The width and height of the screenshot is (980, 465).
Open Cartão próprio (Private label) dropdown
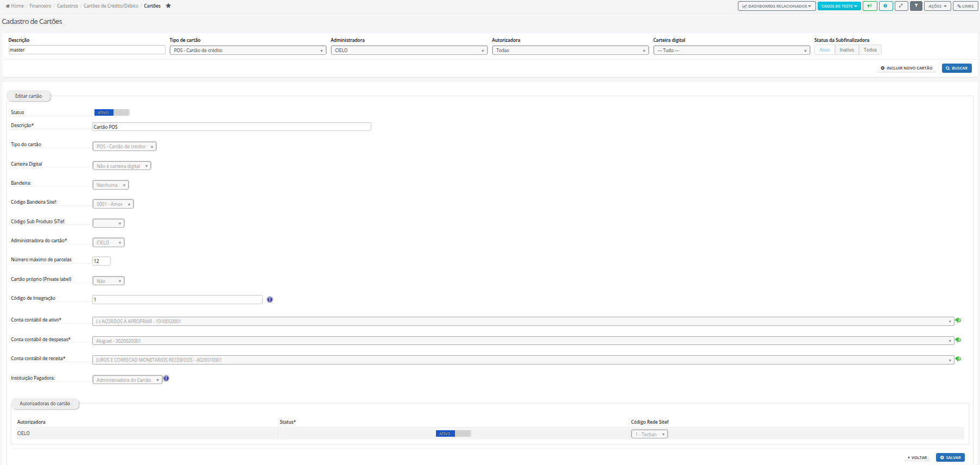(109, 281)
